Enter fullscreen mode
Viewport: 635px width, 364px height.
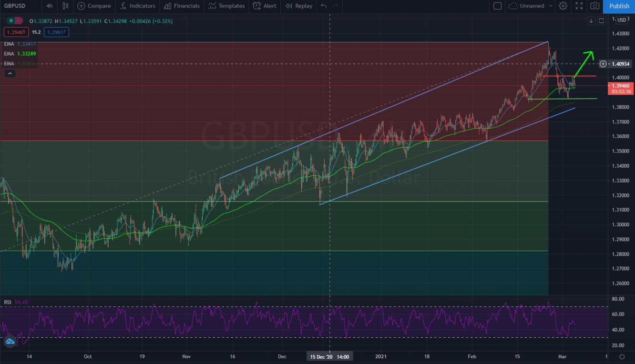tap(579, 6)
